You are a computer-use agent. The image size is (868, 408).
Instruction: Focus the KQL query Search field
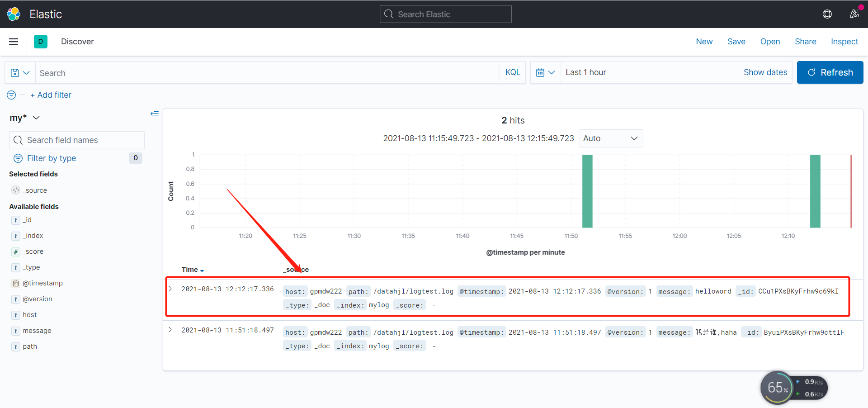[267, 73]
